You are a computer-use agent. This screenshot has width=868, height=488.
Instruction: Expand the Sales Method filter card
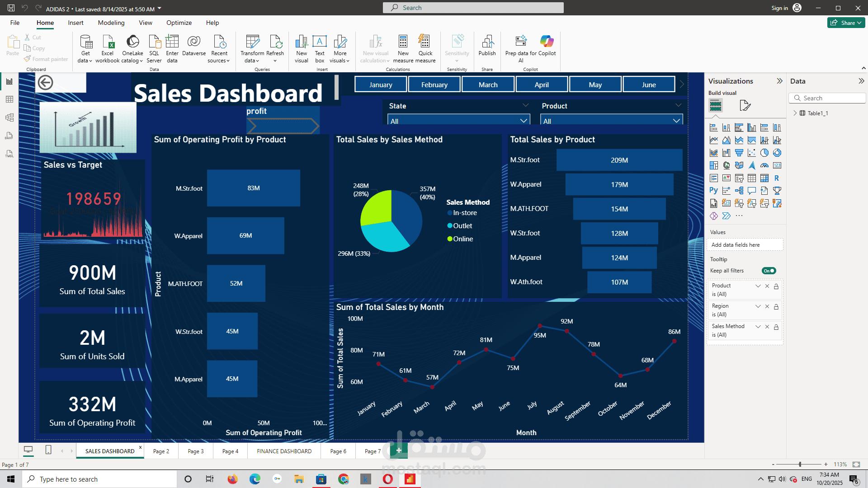click(758, 327)
